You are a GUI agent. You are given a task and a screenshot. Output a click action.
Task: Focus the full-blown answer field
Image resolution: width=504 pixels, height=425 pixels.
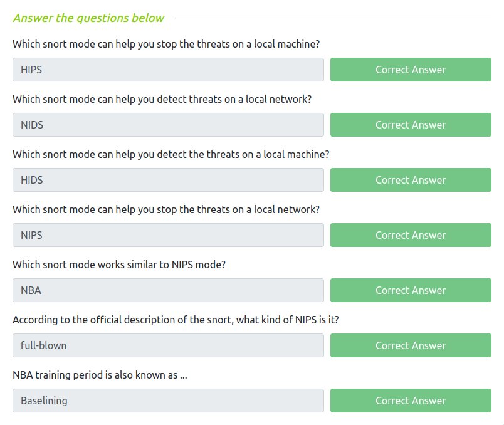pos(168,345)
